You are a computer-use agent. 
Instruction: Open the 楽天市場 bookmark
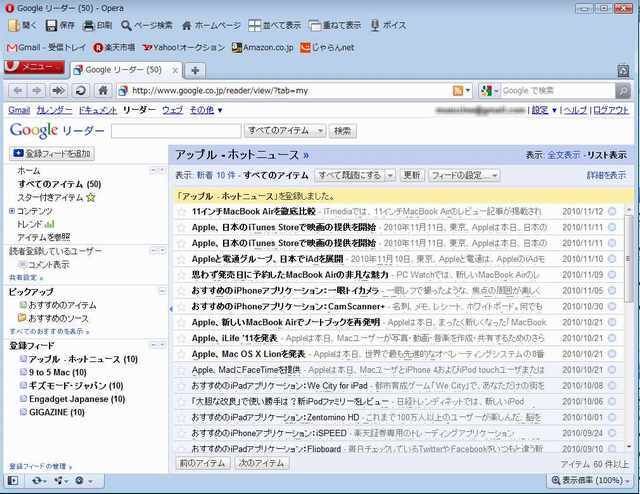point(114,47)
